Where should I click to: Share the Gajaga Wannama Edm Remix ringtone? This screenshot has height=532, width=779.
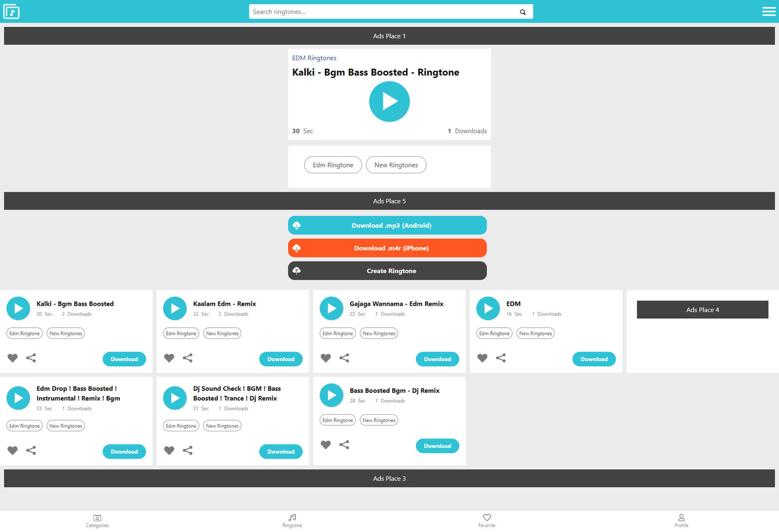(344, 358)
